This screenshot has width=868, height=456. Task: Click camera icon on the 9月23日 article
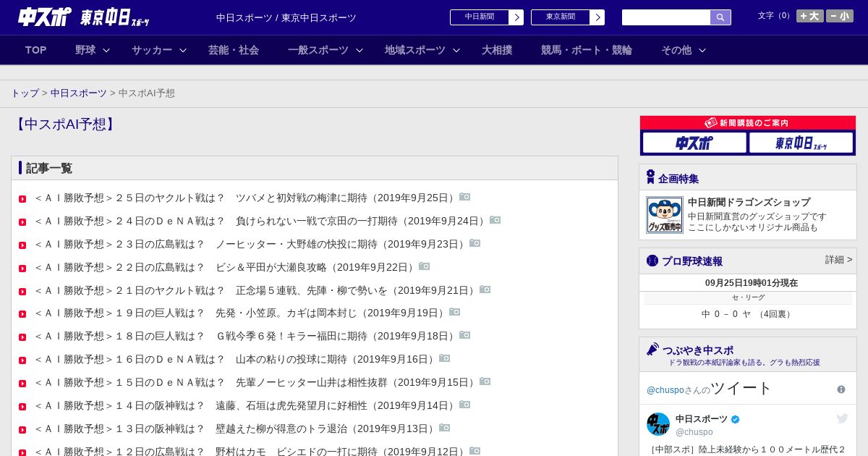click(x=475, y=243)
